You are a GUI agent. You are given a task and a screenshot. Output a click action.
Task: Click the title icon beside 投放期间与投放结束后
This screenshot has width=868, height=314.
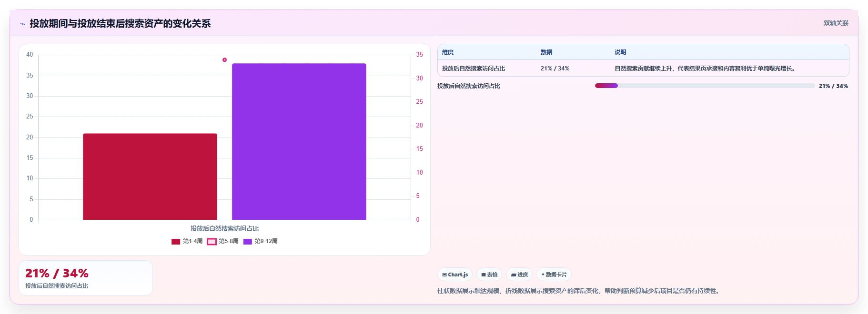tap(22, 24)
